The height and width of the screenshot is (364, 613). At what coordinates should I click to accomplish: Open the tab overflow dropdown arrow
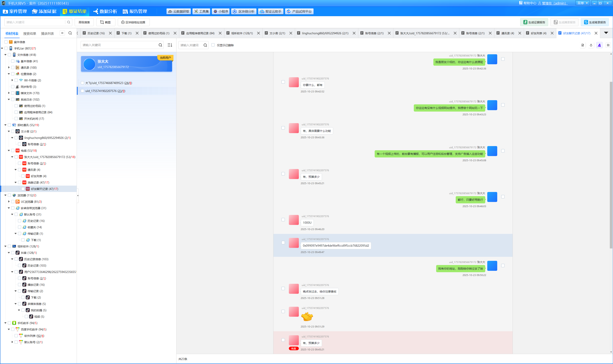coord(606,33)
